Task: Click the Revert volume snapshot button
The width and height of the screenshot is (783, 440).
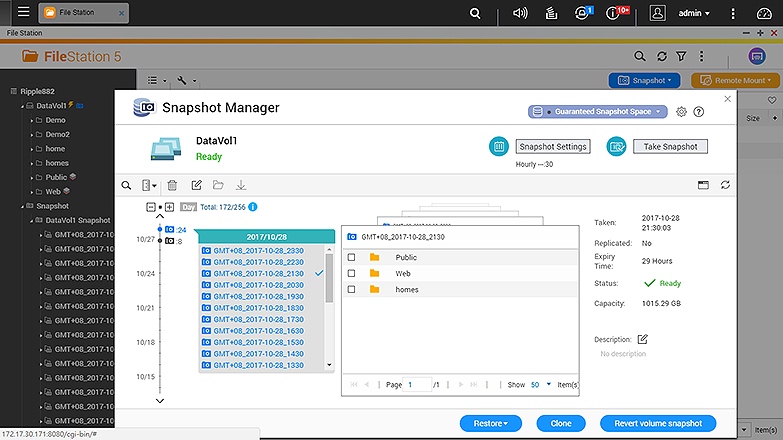Action: (658, 423)
